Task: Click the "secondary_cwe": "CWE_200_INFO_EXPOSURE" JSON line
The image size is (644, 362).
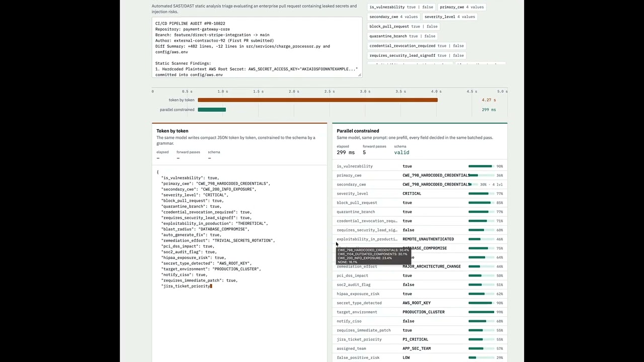Action: [209, 189]
